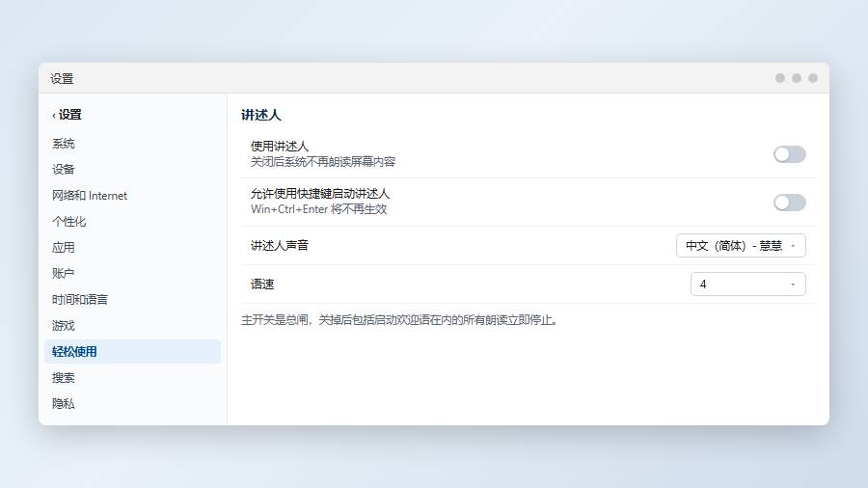Screen dimensions: 868x488
Task: Open the 隐私 settings category
Action: click(x=132, y=403)
